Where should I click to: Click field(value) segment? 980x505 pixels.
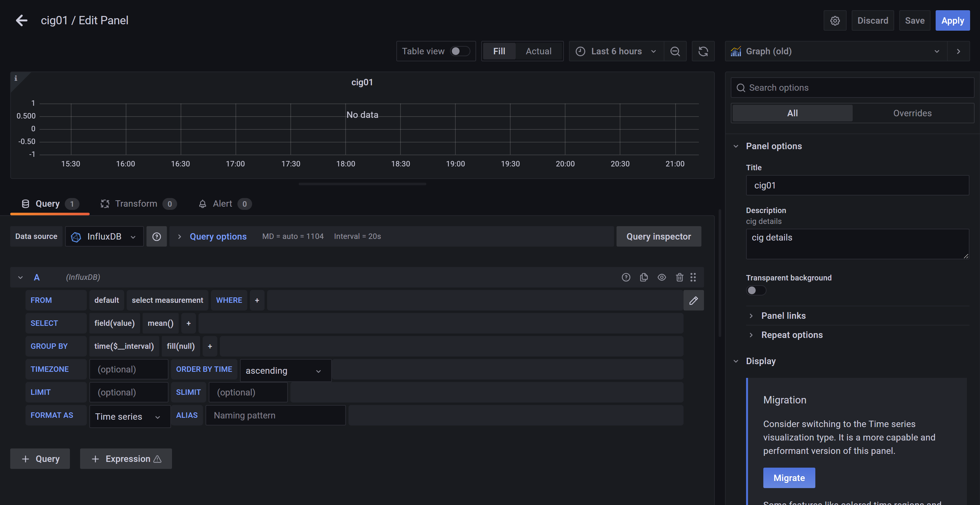[x=115, y=323]
